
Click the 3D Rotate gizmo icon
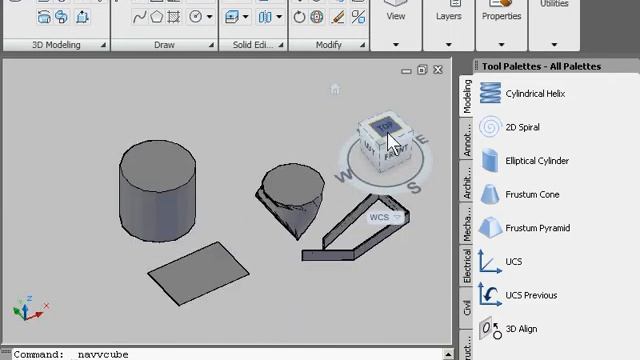point(317,17)
